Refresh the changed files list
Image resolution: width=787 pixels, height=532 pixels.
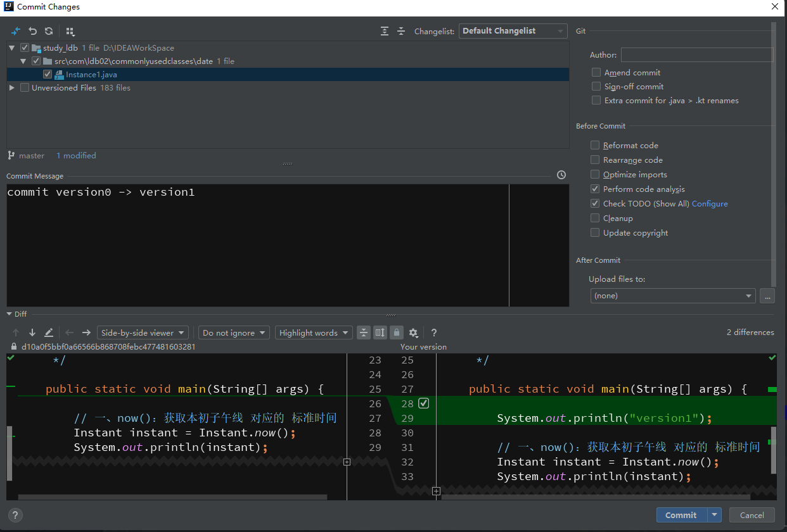click(x=49, y=31)
